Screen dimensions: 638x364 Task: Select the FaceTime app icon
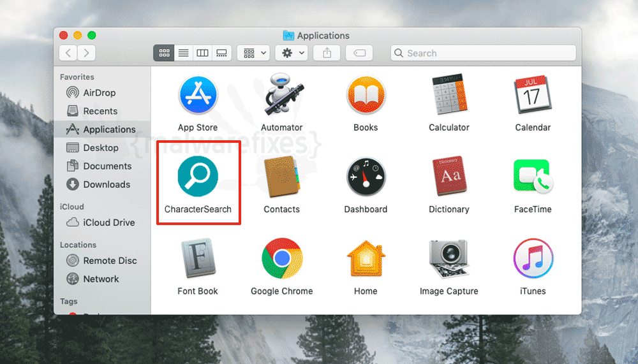pyautogui.click(x=533, y=177)
